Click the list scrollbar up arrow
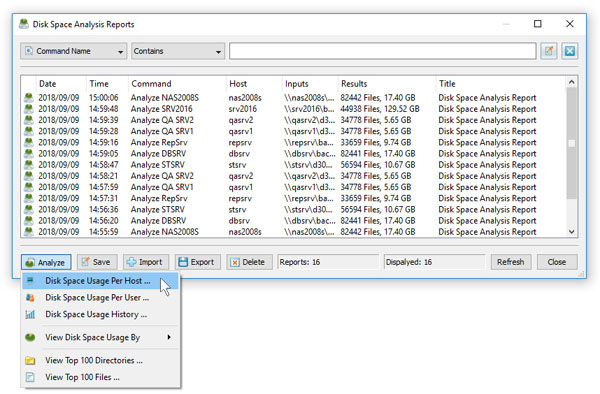The width and height of the screenshot is (600, 394). [x=571, y=82]
